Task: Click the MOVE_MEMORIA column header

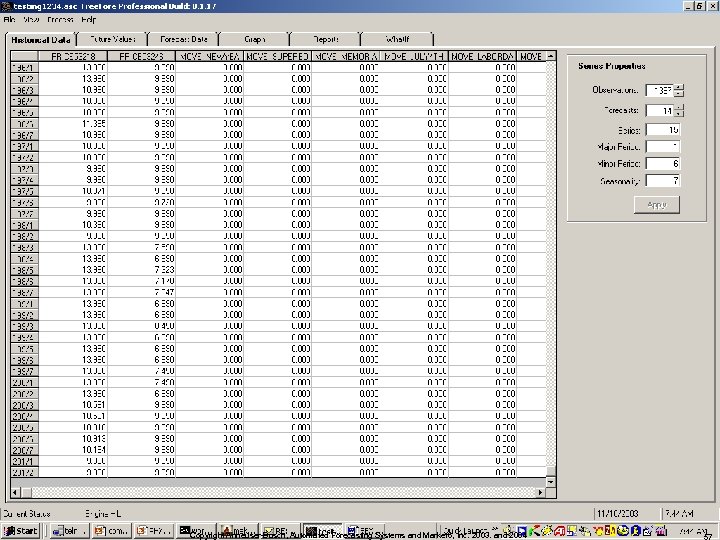Action: click(x=346, y=56)
